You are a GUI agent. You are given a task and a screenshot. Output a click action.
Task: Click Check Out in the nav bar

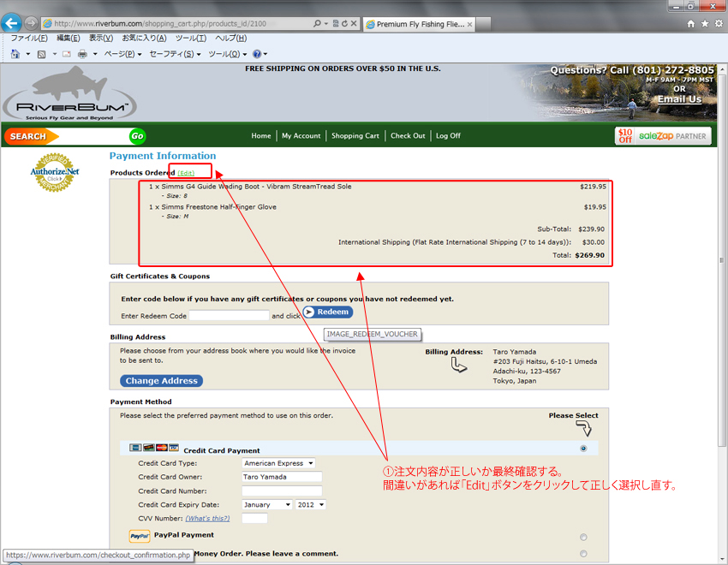coord(408,136)
